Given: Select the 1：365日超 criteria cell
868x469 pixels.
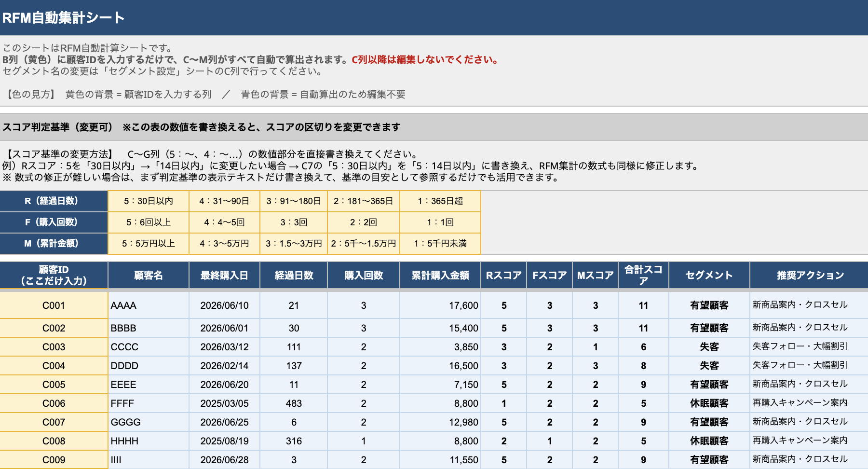Looking at the screenshot, I should [440, 201].
